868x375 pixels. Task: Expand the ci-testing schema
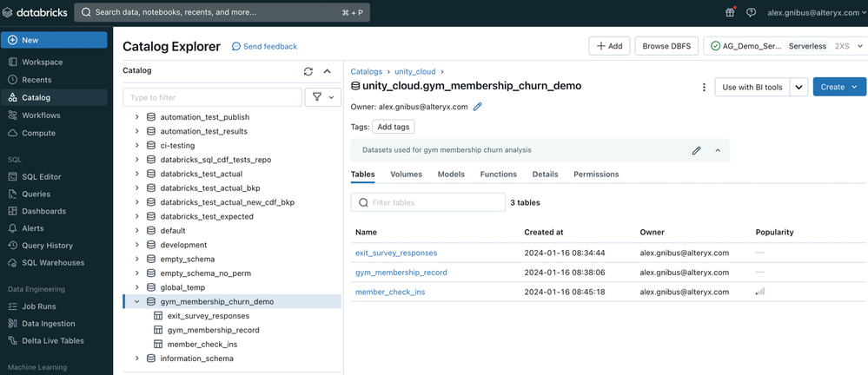click(x=137, y=146)
